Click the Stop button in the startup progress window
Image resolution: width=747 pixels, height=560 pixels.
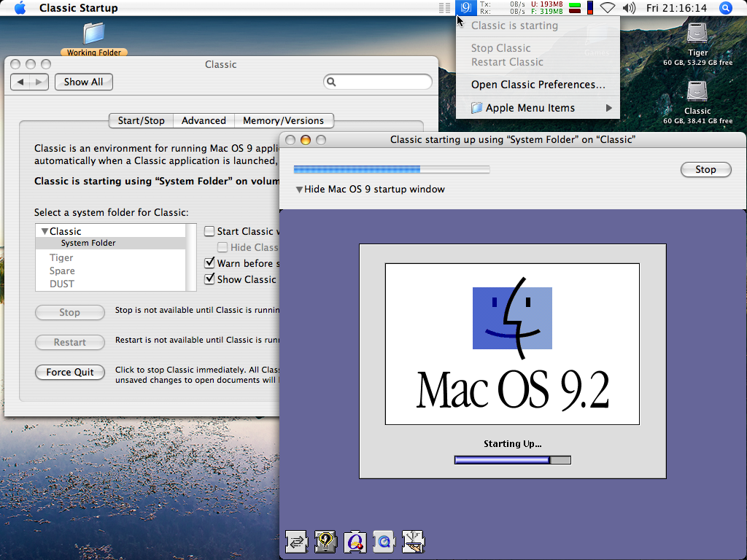pyautogui.click(x=705, y=169)
